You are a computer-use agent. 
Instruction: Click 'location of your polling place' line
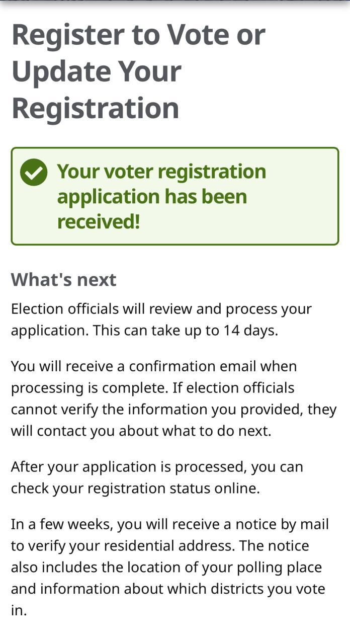(x=166, y=568)
